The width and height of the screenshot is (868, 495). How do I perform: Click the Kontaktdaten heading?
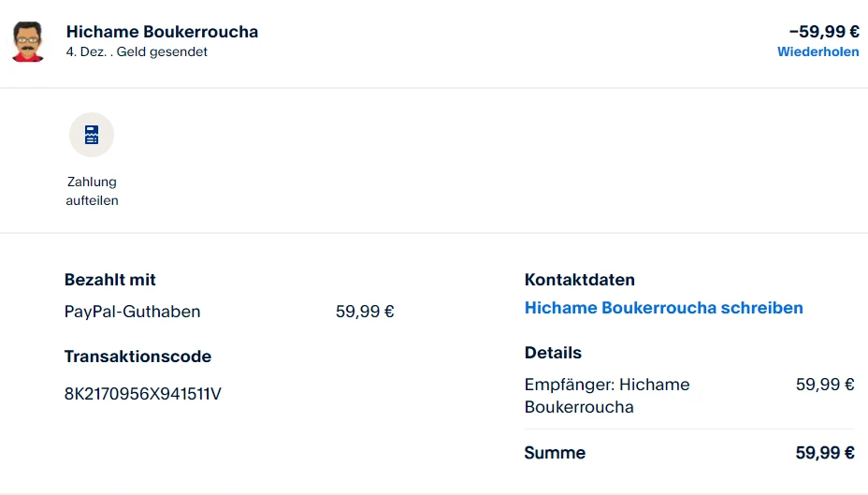(x=579, y=280)
